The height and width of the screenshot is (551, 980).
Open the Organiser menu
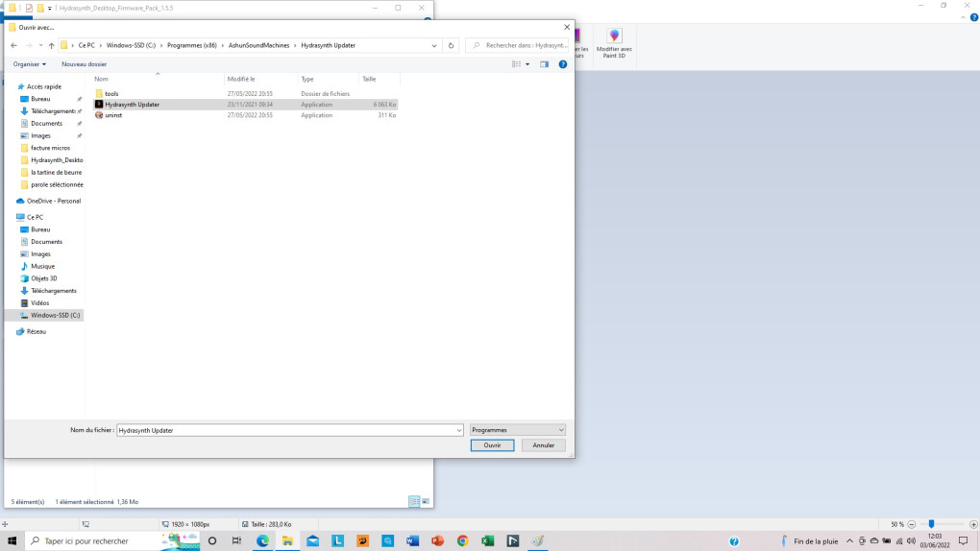point(30,64)
